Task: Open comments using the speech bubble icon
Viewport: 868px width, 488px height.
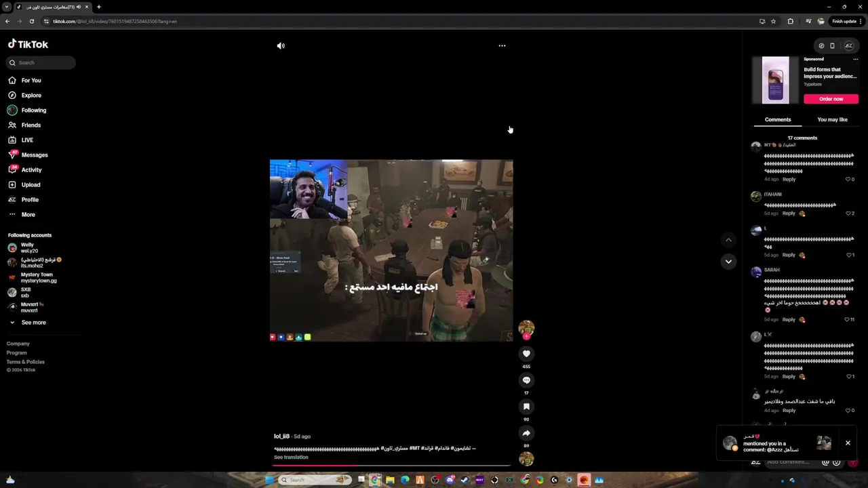Action: (526, 380)
